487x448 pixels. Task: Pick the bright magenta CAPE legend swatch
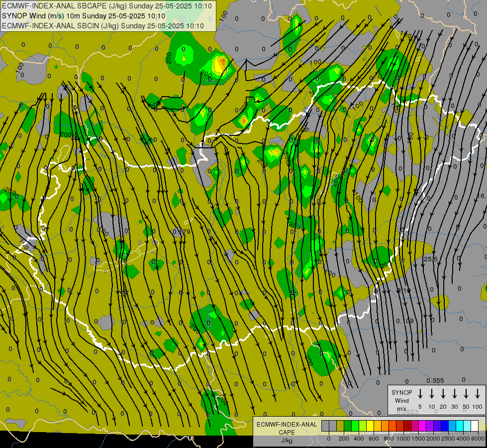422,426
